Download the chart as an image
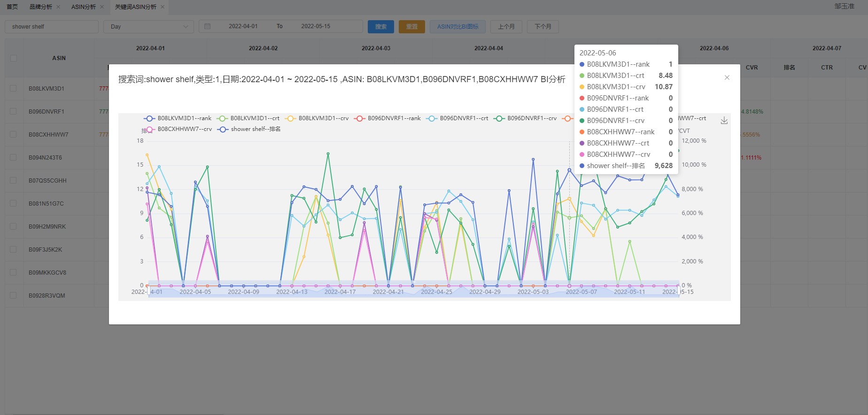The height and width of the screenshot is (415, 868). click(x=724, y=121)
